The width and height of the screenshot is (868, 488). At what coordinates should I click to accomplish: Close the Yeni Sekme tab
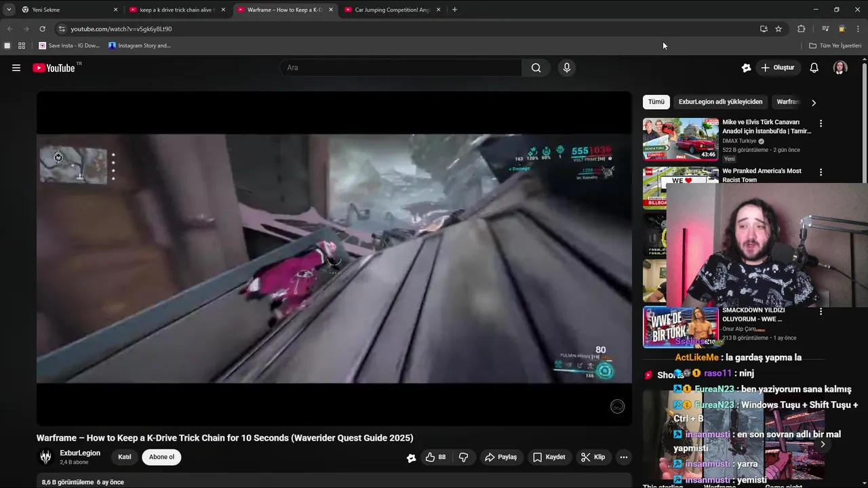[115, 9]
